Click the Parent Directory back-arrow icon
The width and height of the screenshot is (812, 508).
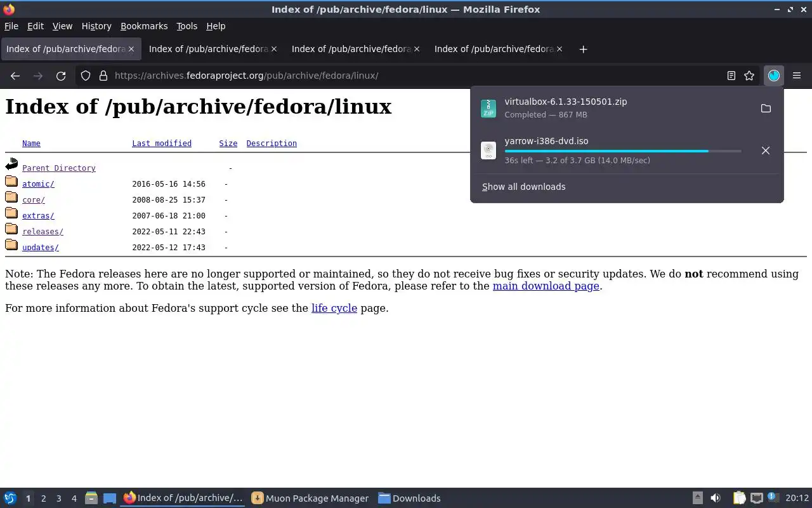pyautogui.click(x=11, y=165)
